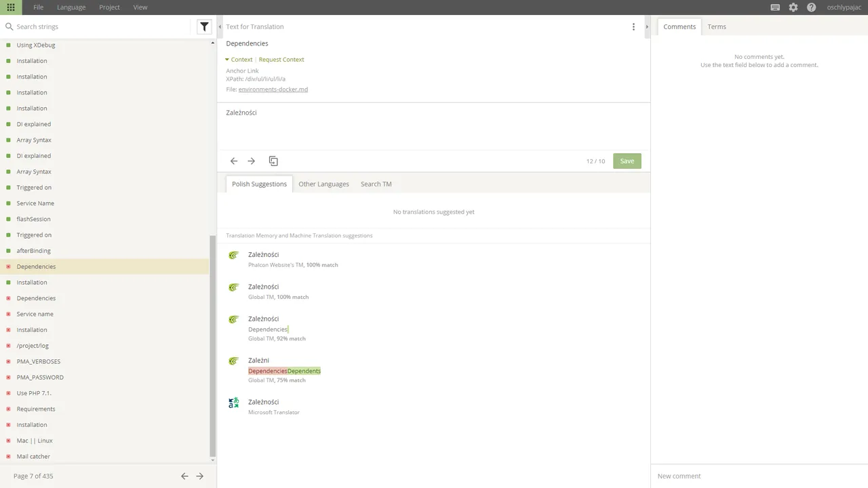Click the 92% match suggestion icon

pyautogui.click(x=233, y=319)
